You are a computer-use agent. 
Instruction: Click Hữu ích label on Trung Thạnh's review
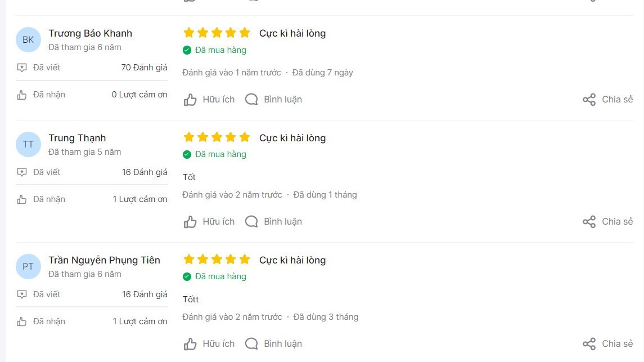click(218, 221)
